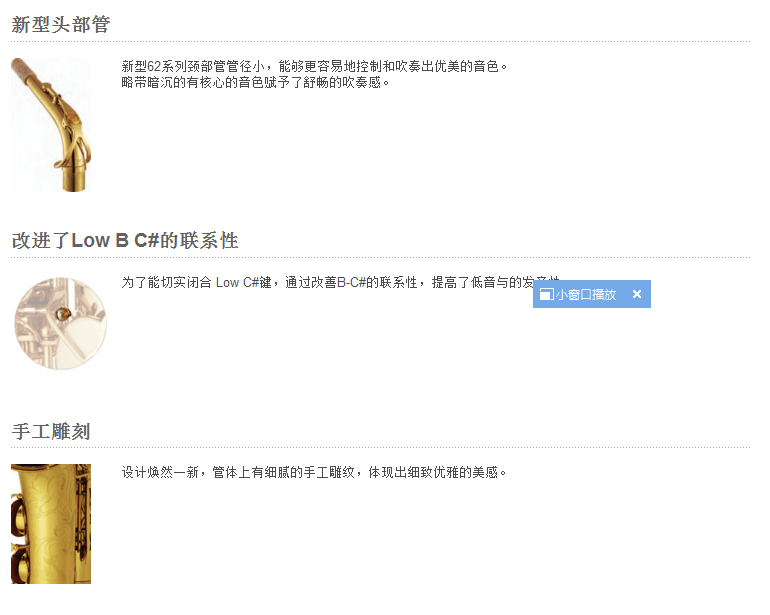Click the small round key in circular image
Screen dimensions: 770x615
click(63, 314)
